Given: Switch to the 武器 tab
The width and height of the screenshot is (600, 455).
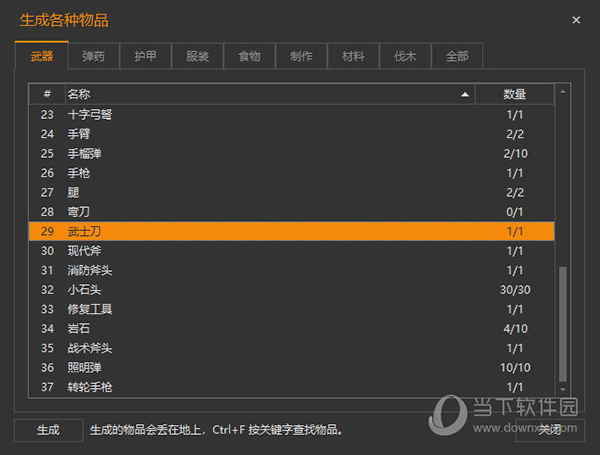Looking at the screenshot, I should click(x=42, y=56).
